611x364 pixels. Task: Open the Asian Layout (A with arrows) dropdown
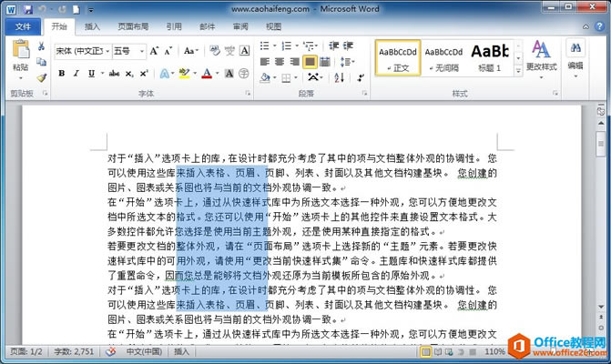[315, 77]
